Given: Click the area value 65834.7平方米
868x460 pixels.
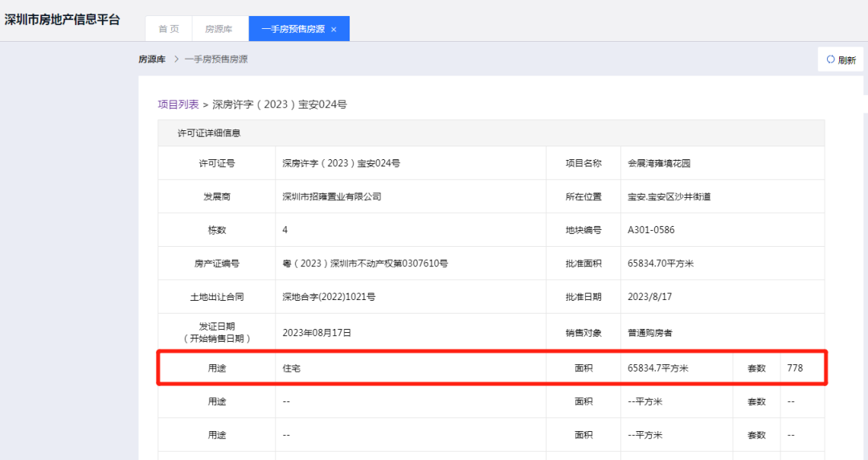Looking at the screenshot, I should tap(657, 368).
